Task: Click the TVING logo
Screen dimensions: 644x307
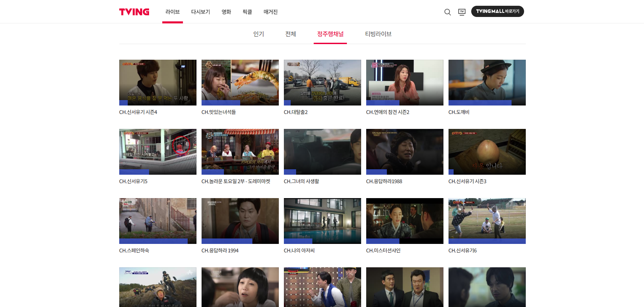Action: click(x=134, y=12)
